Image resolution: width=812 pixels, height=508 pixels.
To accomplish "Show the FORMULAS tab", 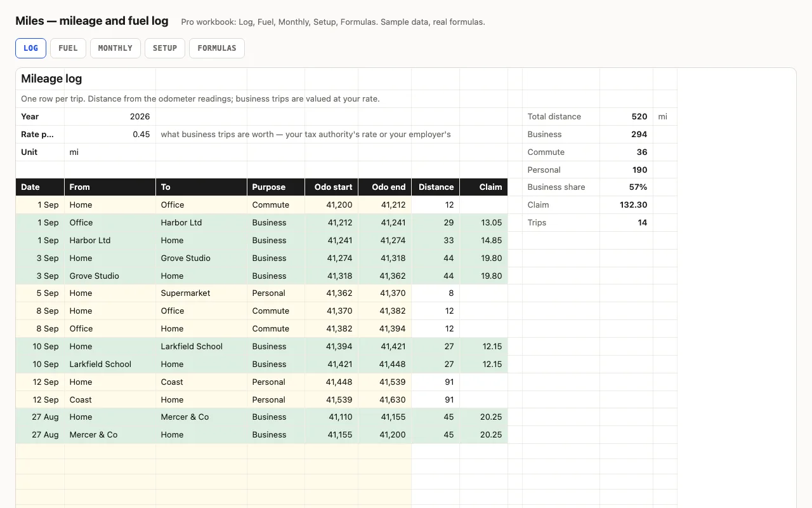I will coord(217,48).
